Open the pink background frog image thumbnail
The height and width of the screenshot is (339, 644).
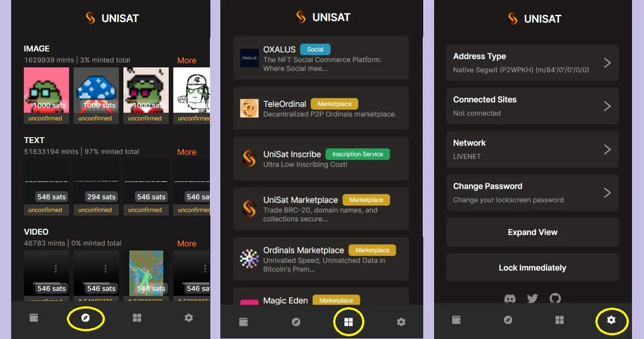click(x=46, y=90)
